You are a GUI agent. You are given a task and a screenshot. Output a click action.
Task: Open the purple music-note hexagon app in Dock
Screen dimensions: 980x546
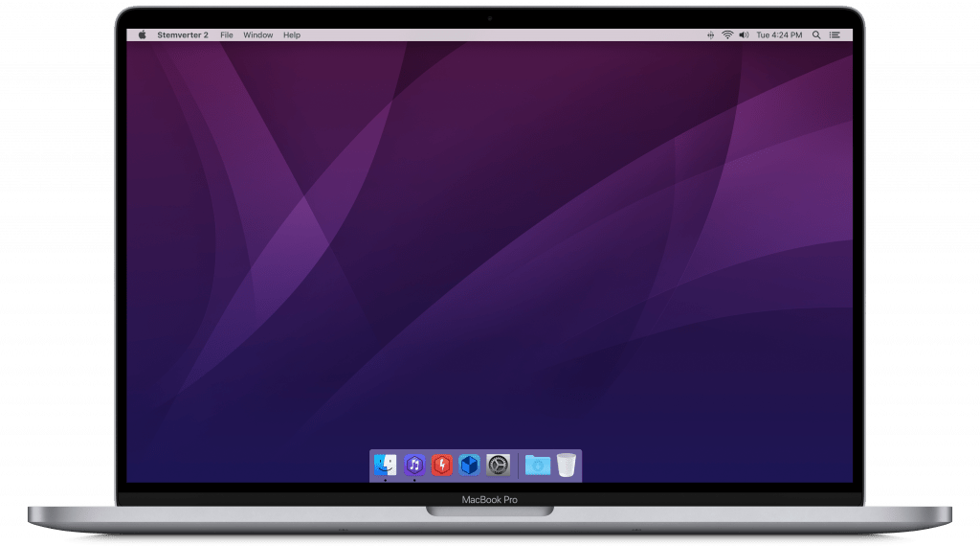pyautogui.click(x=414, y=465)
